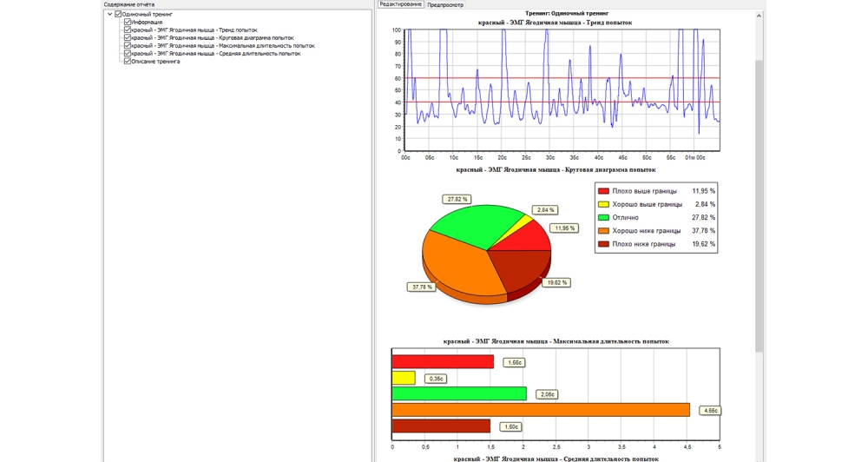Screen dimensions: 868x462
Task: Uncheck the Информация checkbox
Action: 128,22
